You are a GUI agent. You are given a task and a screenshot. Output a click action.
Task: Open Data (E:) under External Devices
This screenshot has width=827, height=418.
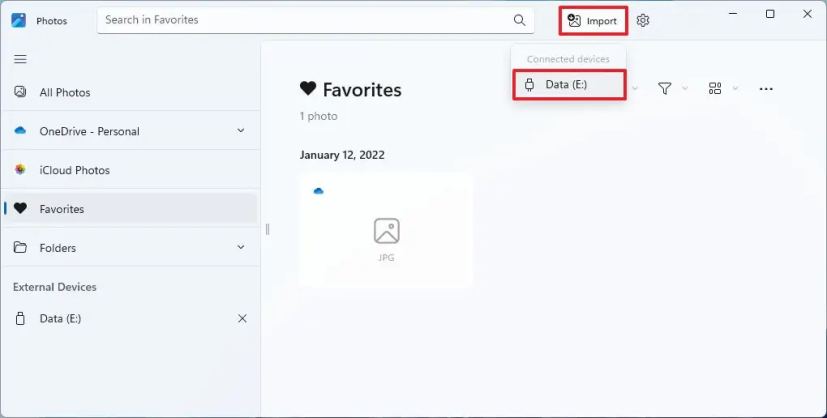[x=60, y=319]
